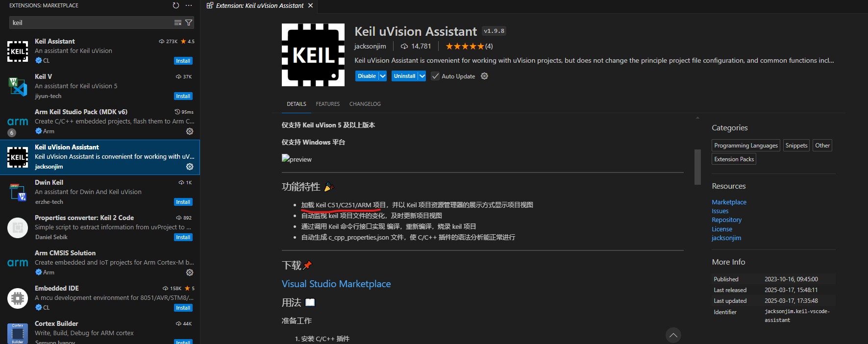Select the Extension: Keil uVision Assistant tab
This screenshot has height=344, width=868.
tap(260, 5)
